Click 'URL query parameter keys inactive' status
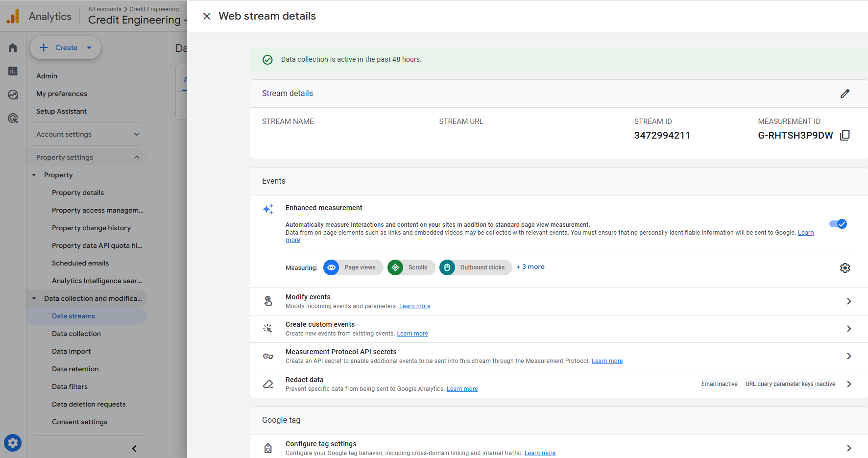 pos(790,384)
